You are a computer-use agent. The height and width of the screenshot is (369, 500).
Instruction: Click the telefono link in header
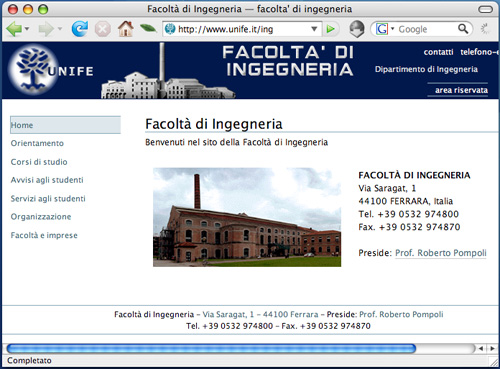tap(480, 52)
